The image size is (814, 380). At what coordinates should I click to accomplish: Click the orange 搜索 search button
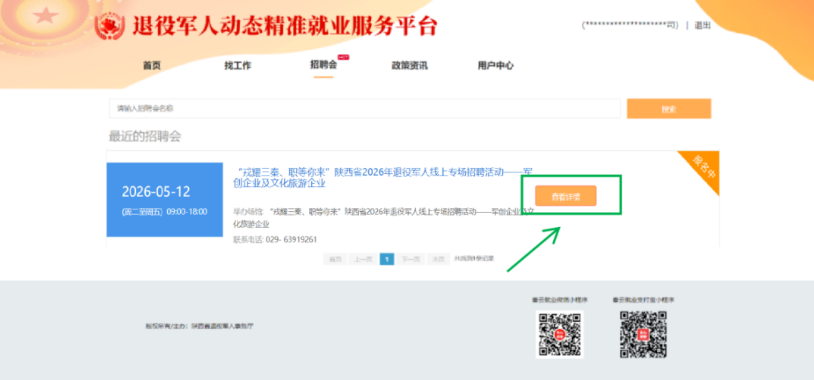pos(669,109)
